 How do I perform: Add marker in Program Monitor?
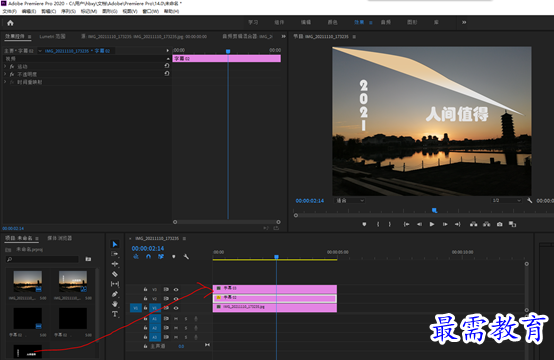364,224
